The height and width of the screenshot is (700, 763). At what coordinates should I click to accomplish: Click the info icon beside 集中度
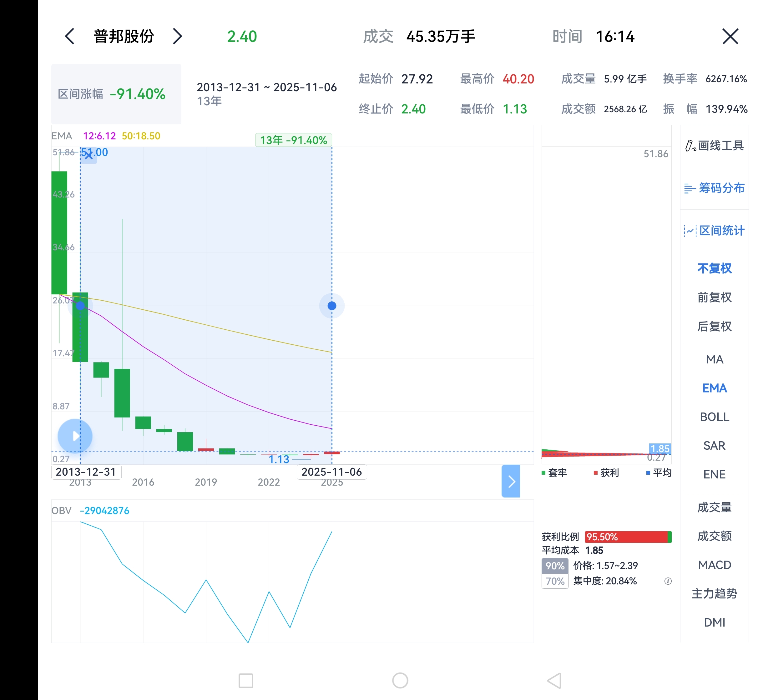[x=668, y=581]
